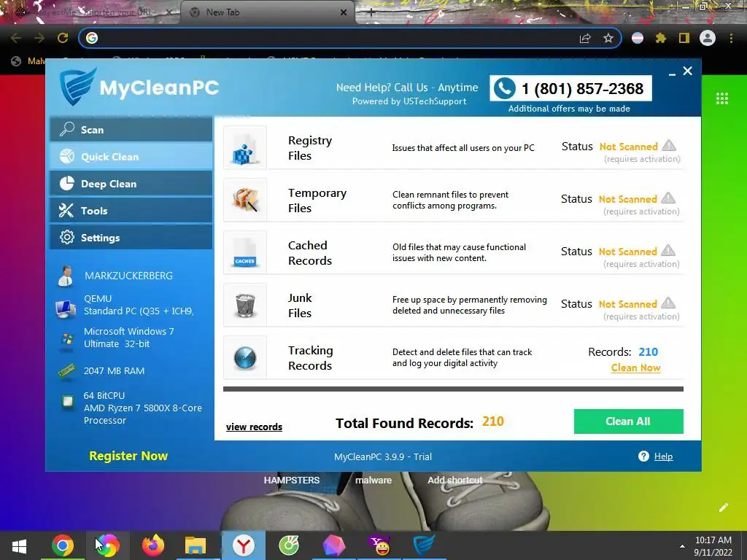Click the Cached Records icon
The height and width of the screenshot is (560, 747).
245,252
